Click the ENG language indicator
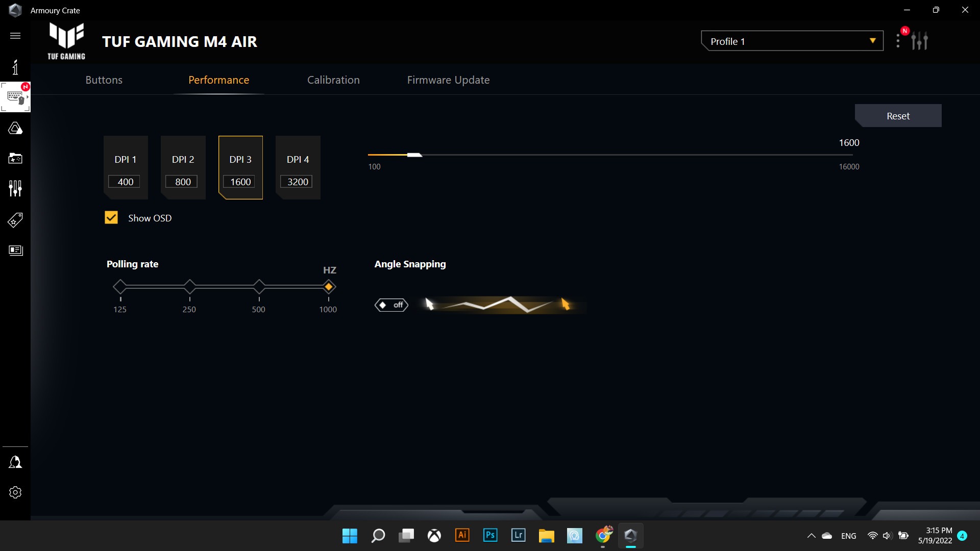 click(849, 536)
